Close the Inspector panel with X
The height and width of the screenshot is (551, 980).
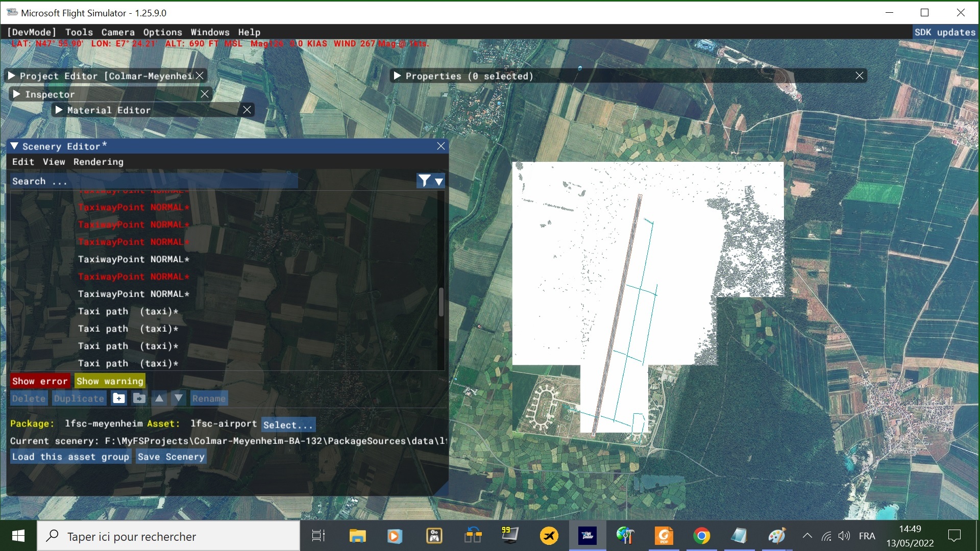point(205,94)
